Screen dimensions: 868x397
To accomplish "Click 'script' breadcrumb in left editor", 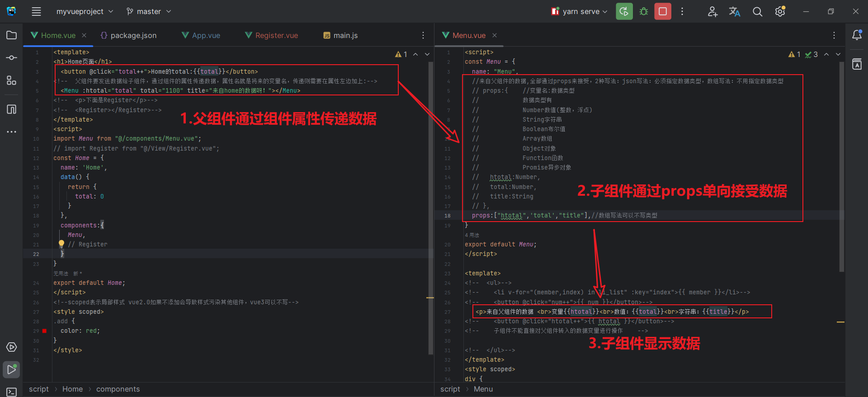I will coord(39,389).
